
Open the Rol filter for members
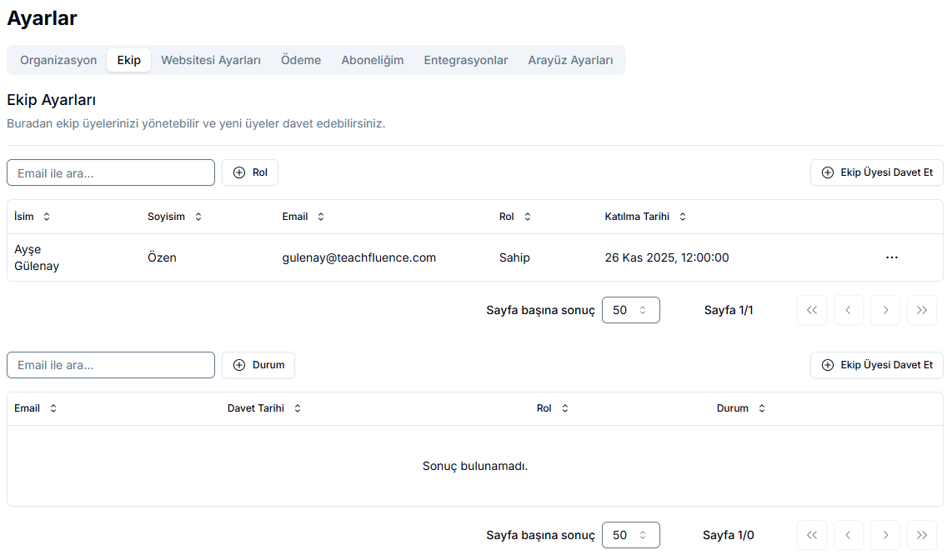pos(250,172)
